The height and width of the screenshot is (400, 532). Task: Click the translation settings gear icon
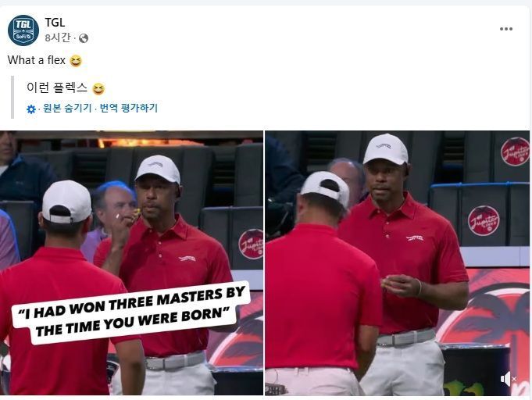tap(31, 109)
